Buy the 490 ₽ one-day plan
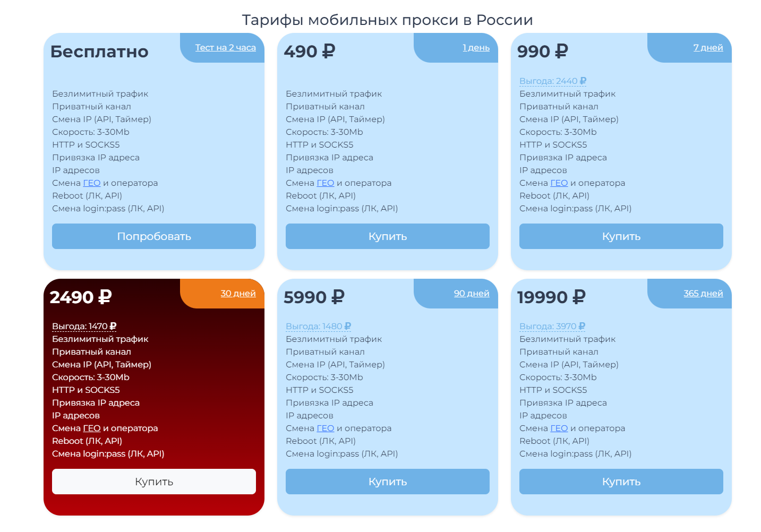This screenshot has height=532, width=761. point(388,236)
